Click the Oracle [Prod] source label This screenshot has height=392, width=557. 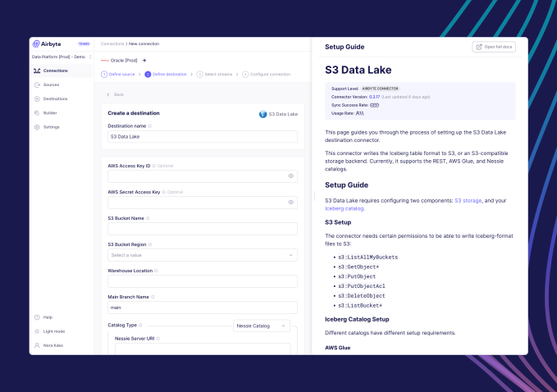click(124, 61)
